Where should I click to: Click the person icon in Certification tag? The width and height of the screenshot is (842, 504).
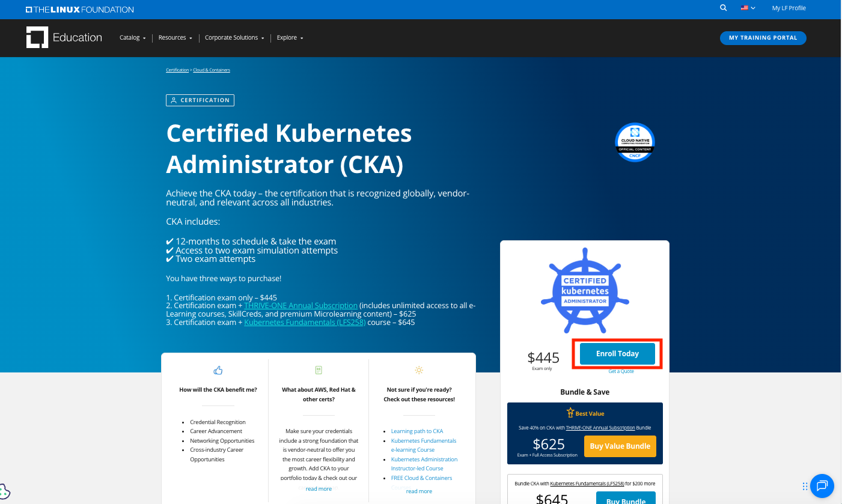pos(174,100)
